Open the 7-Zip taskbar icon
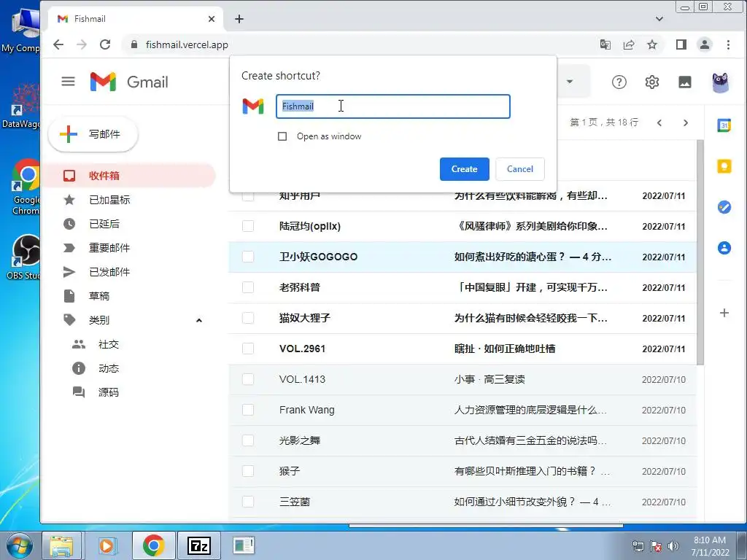Image resolution: width=747 pixels, height=560 pixels. [x=198, y=545]
